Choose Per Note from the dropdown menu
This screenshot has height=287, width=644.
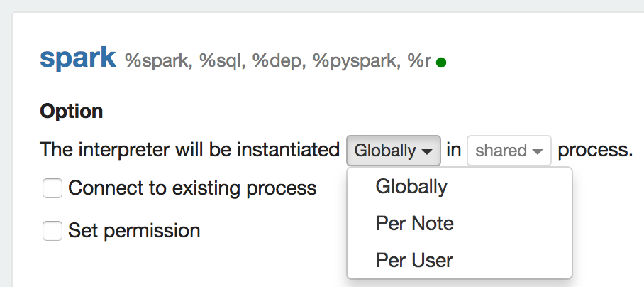coord(414,224)
